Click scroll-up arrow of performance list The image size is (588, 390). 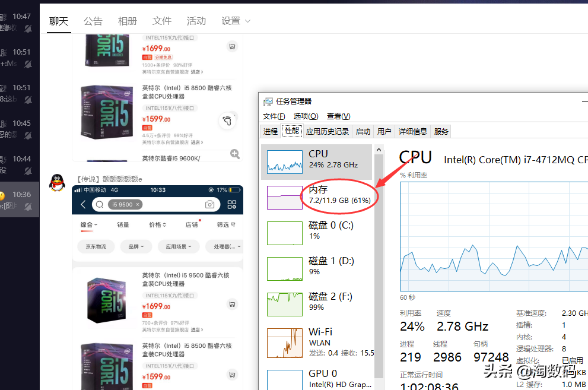pos(379,150)
